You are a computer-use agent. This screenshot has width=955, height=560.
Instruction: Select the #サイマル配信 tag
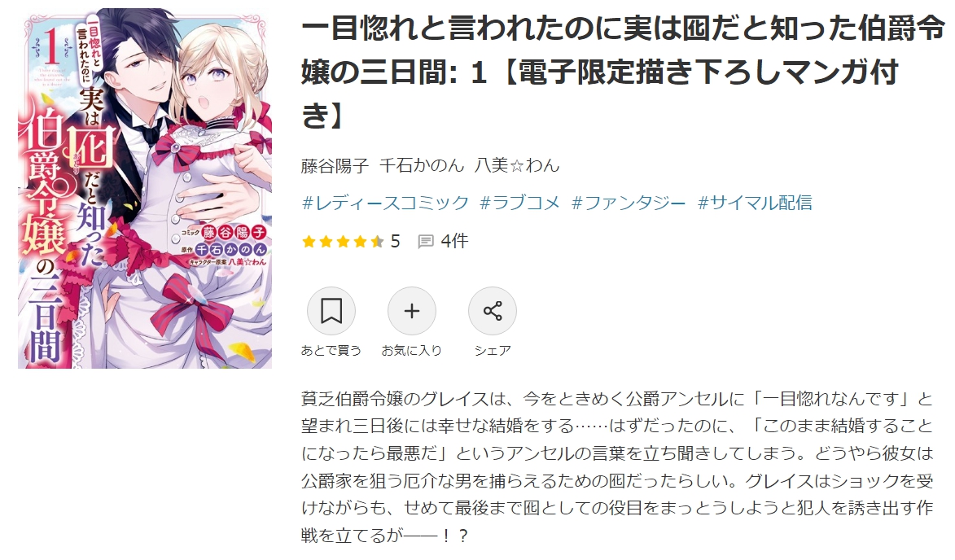[755, 203]
